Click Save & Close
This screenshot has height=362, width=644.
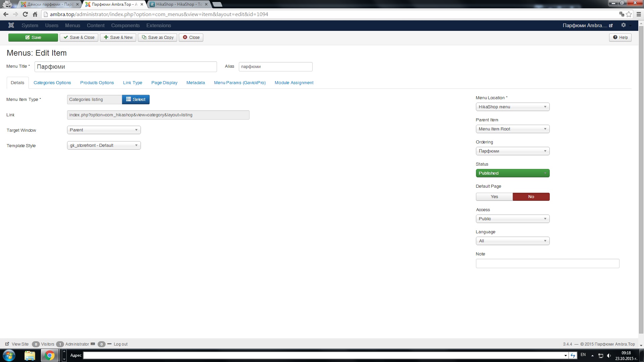79,38
